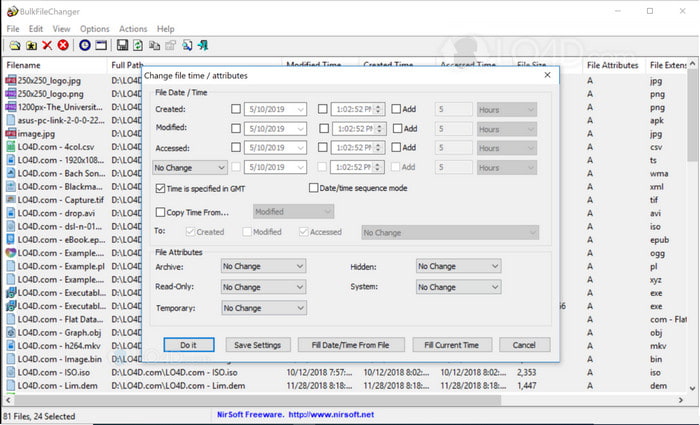Viewport: 700px width, 425px height.
Task: Click the icon of LO4D.com - Capture.tif
Action: pos(11,200)
